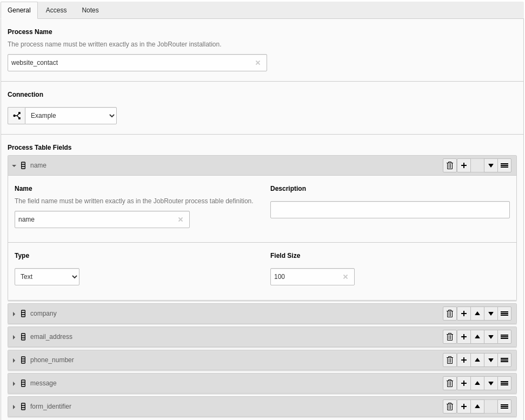The height and width of the screenshot is (420, 525).
Task: Delete the message field
Action: pyautogui.click(x=450, y=384)
